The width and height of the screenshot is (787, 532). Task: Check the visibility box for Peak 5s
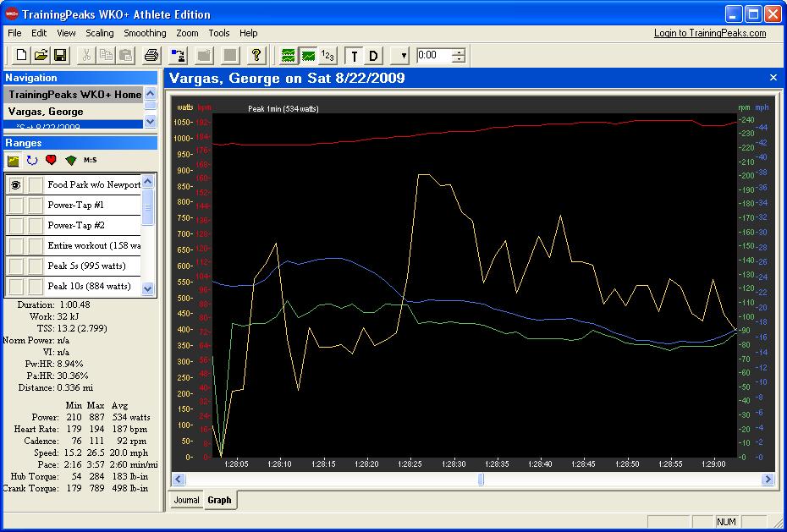coord(15,266)
